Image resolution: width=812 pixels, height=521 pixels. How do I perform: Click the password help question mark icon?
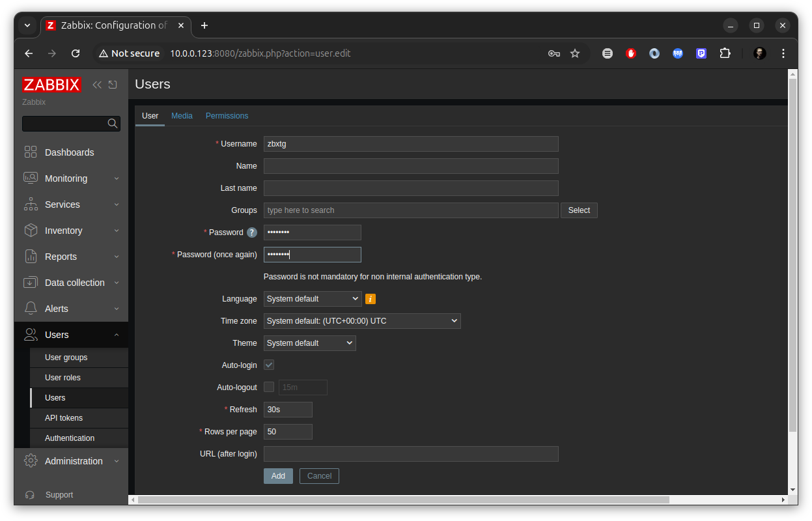[253, 232]
